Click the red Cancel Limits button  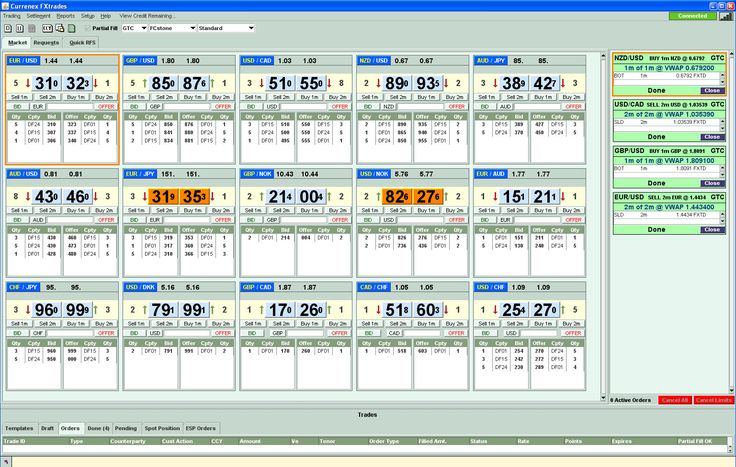coord(713,400)
